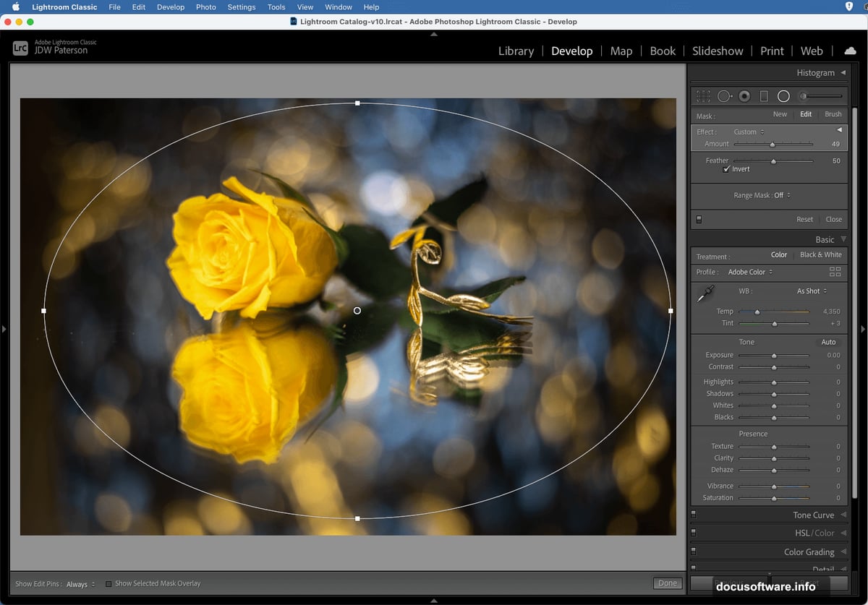Screen dimensions: 868x605
Task: Switch to the Library module
Action: (516, 51)
